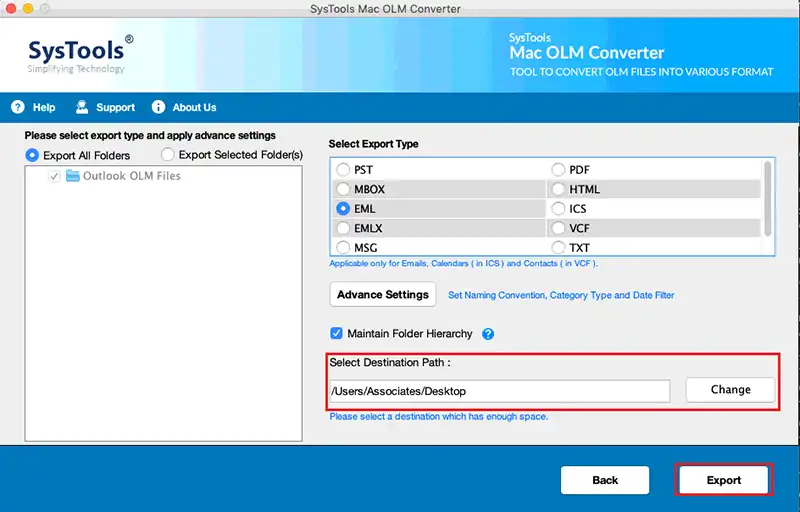This screenshot has width=800, height=512.
Task: Click the Outlook OLM Files folder icon
Action: pos(72,176)
